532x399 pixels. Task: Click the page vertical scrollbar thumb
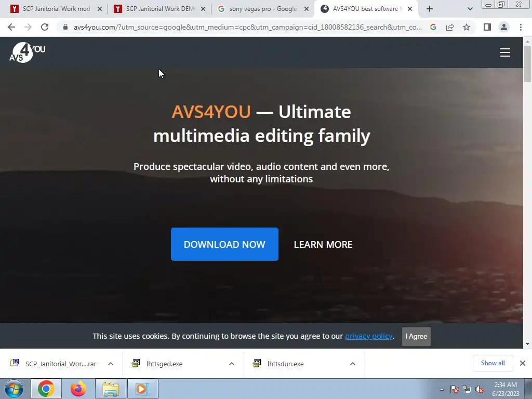coord(527,64)
